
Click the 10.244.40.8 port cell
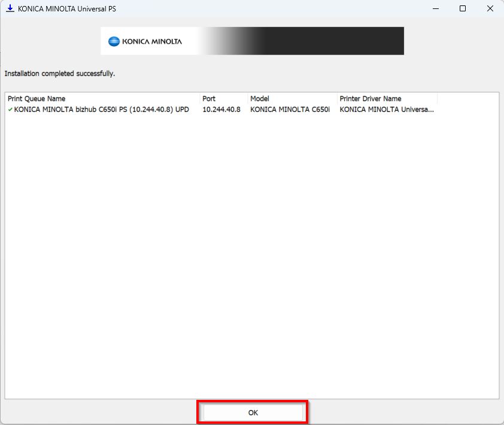(x=221, y=110)
